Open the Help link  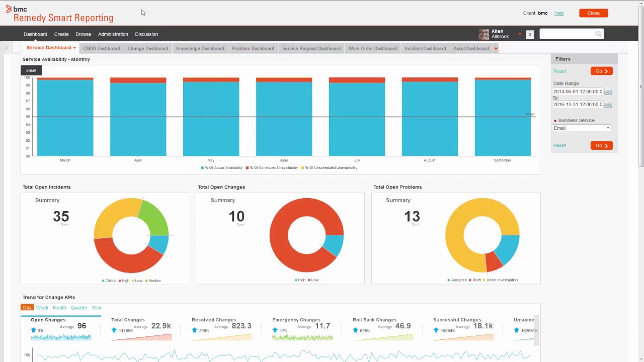559,13
